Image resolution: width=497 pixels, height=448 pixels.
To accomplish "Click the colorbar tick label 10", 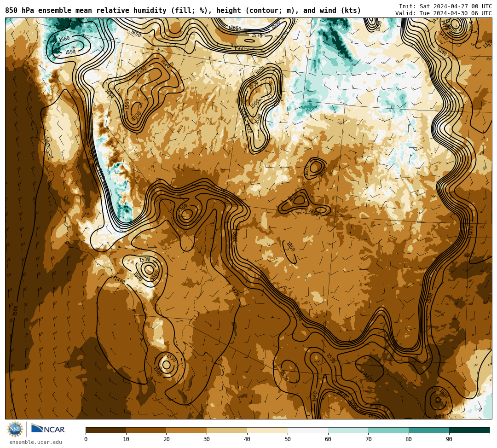I will pos(126,439).
